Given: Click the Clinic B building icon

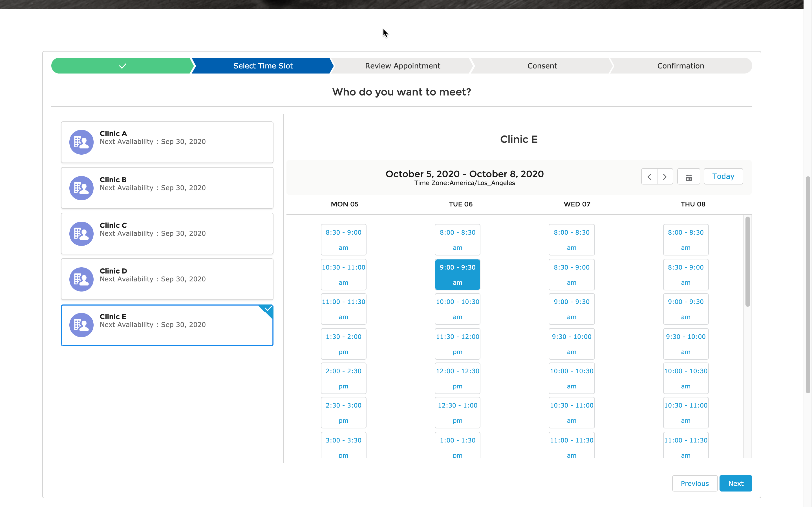Looking at the screenshot, I should (81, 188).
